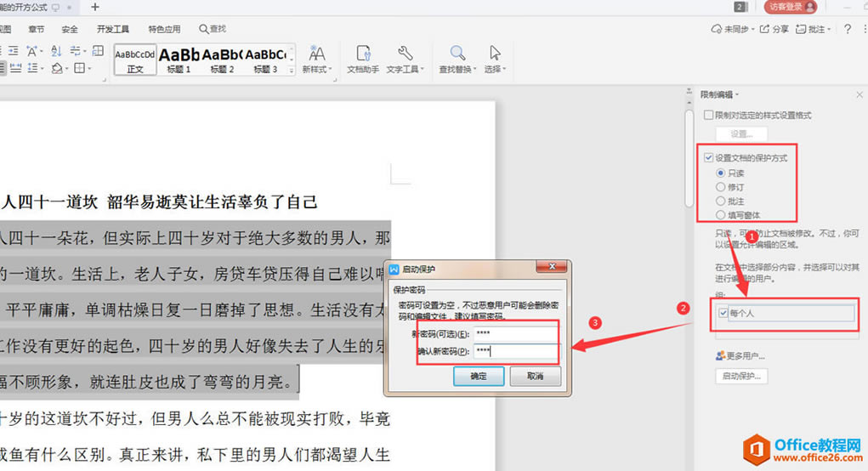Click the shading paint bucket icon
The height and width of the screenshot is (471, 868).
click(x=56, y=68)
